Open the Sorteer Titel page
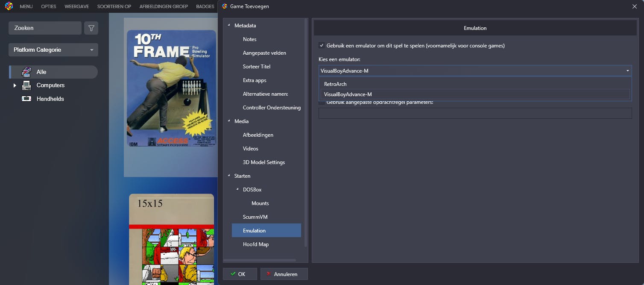Screen dimensions: 644x285 [x=256, y=67]
